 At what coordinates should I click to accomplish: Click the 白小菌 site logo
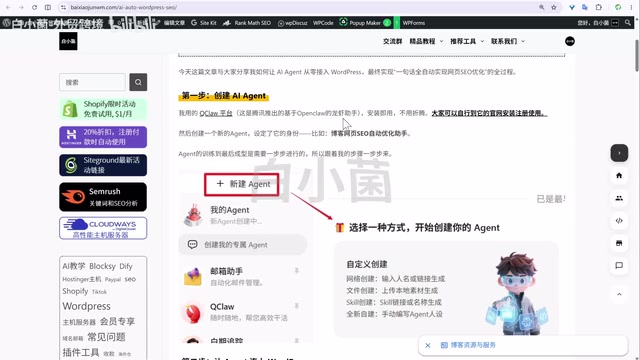pos(68,41)
